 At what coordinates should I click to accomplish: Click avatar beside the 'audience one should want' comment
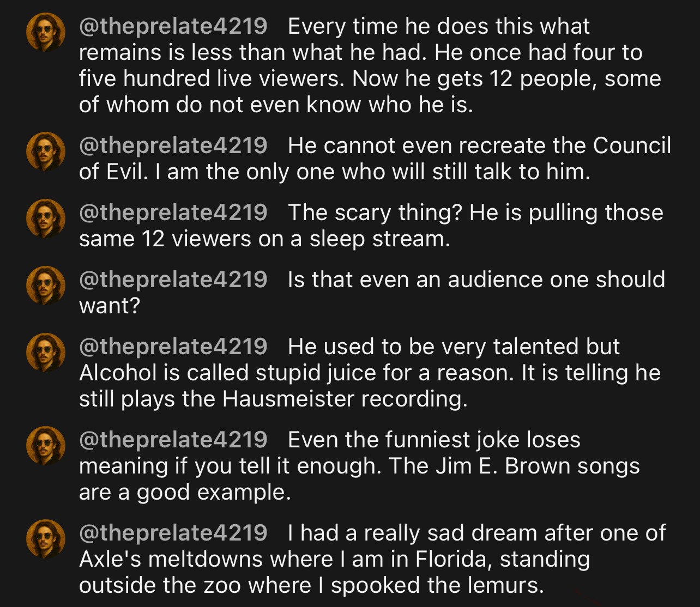[46, 286]
